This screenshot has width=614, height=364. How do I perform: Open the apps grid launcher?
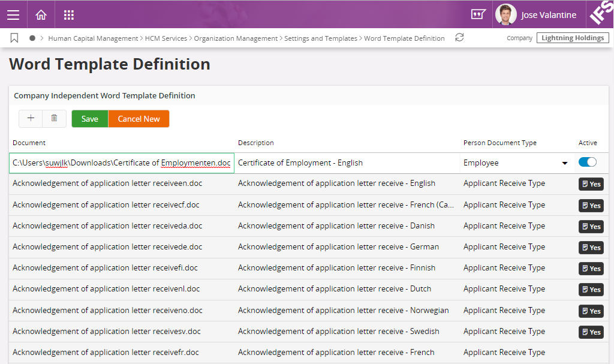click(68, 15)
